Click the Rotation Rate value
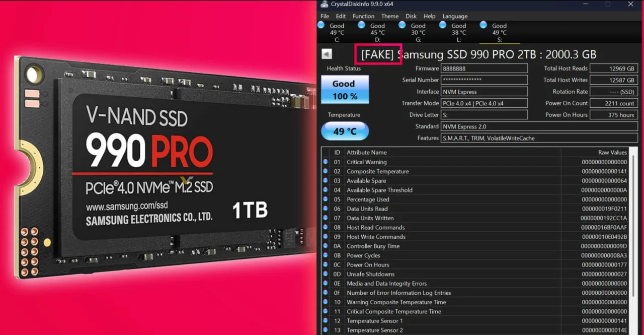The image size is (644, 335). (614, 92)
